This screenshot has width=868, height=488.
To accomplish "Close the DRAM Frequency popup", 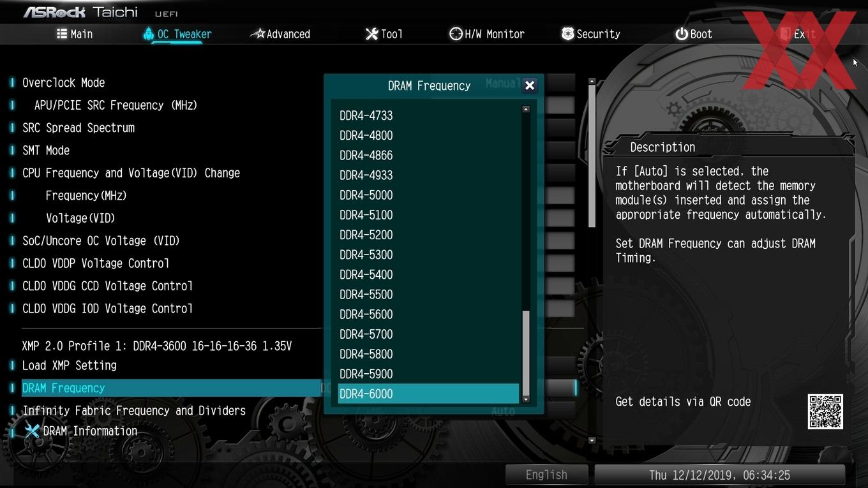I will [529, 85].
